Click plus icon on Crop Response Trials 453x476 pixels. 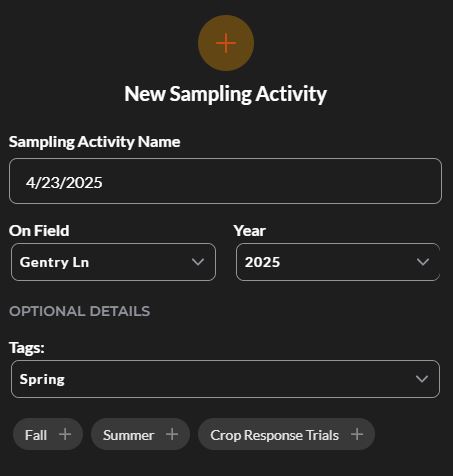point(357,434)
